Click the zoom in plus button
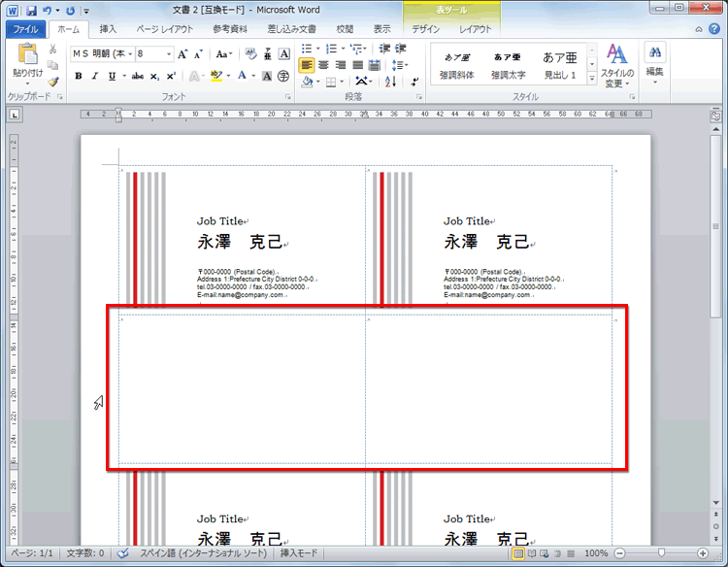The width and height of the screenshot is (728, 567). point(703,553)
